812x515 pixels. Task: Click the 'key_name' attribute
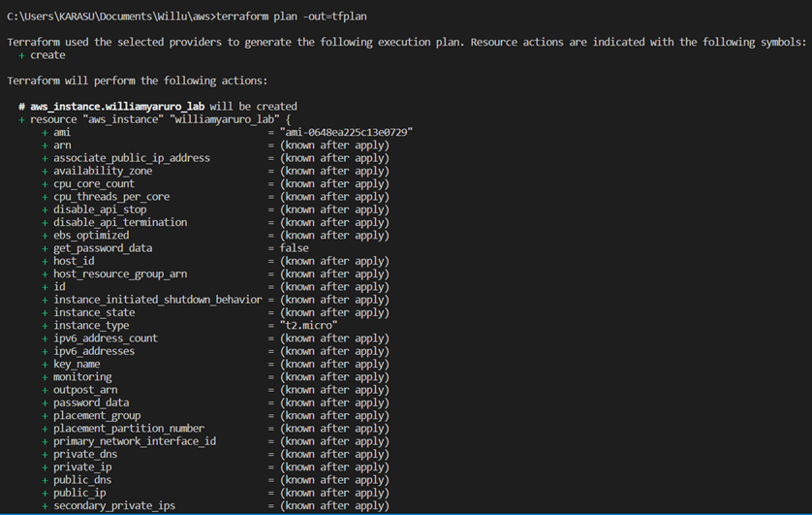point(77,365)
